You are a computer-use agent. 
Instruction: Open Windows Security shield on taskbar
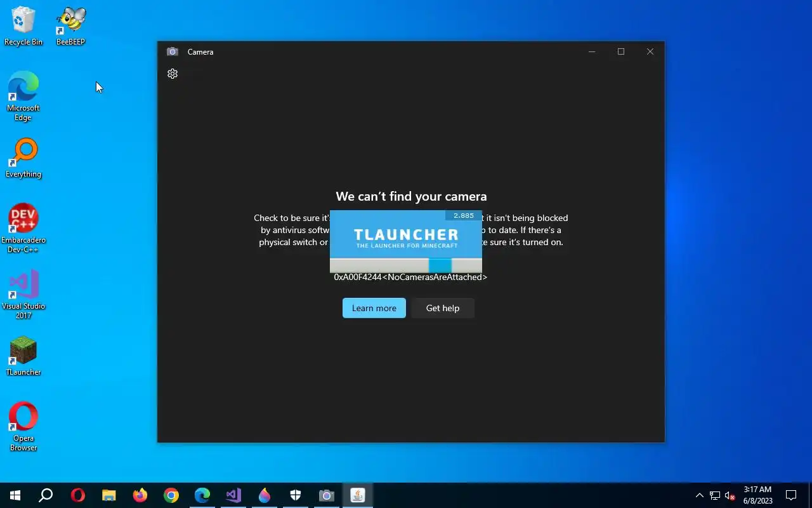(x=296, y=495)
